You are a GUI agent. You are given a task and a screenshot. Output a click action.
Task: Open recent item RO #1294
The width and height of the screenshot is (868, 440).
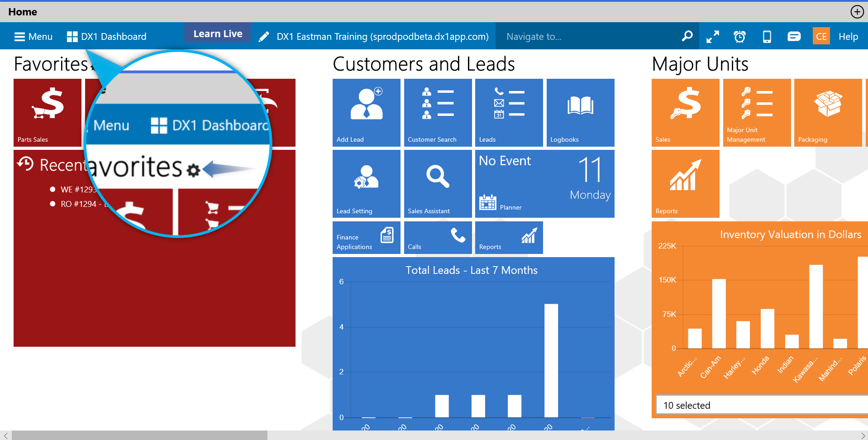79,204
